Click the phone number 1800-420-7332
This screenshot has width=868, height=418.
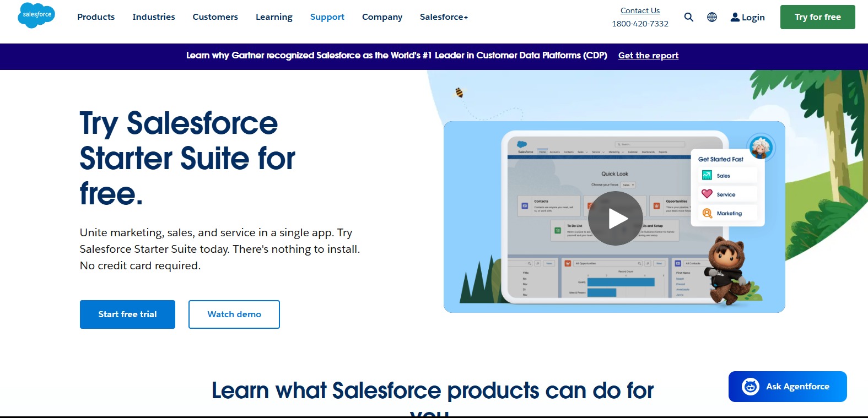pyautogui.click(x=640, y=24)
